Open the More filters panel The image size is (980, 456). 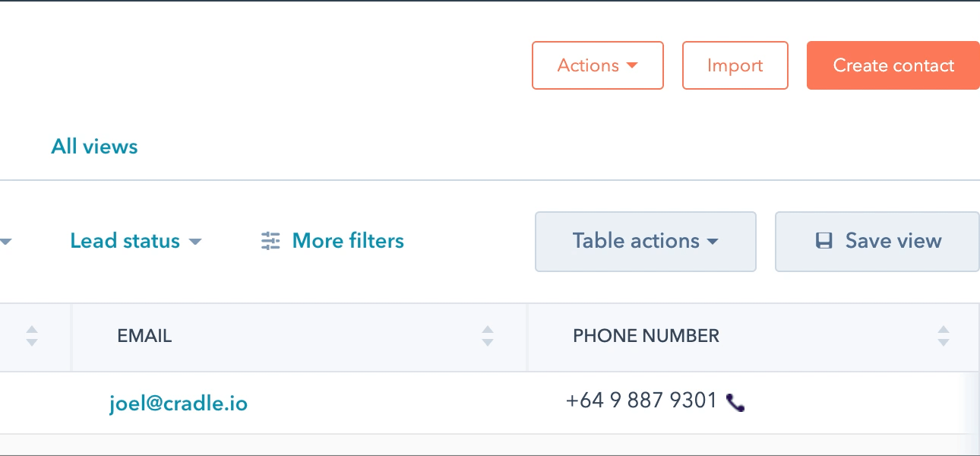(x=347, y=242)
